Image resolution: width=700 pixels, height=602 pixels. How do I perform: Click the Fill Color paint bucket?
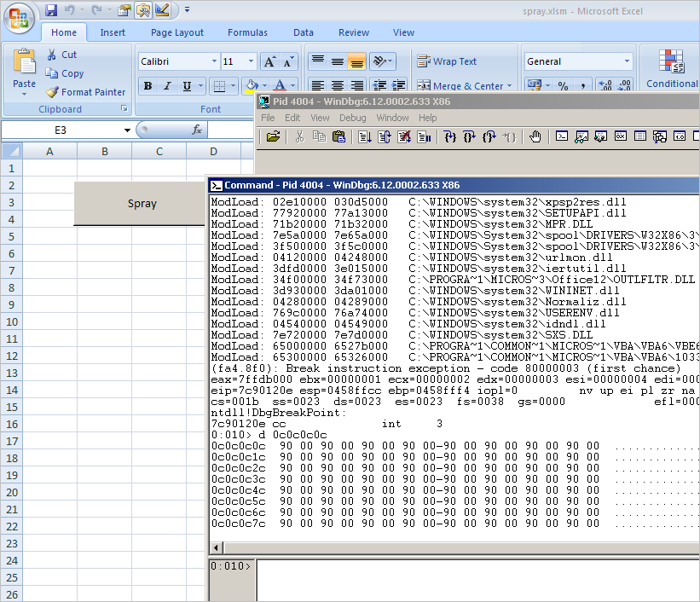pos(252,86)
